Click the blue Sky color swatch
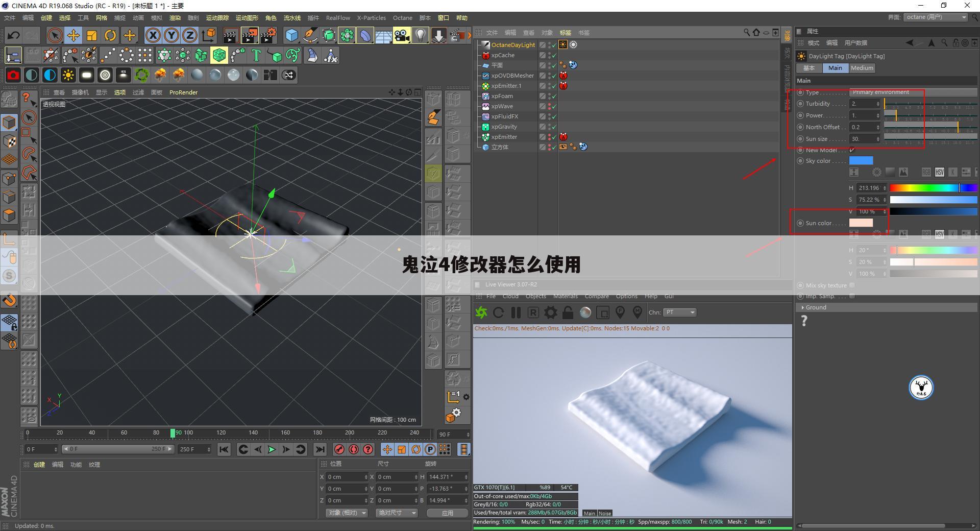Image resolution: width=980 pixels, height=531 pixels. 861,161
